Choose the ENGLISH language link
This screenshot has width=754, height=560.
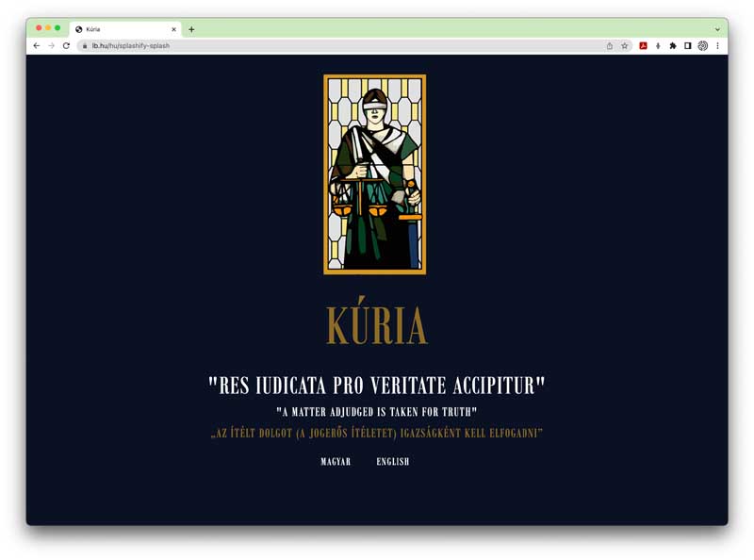click(x=393, y=461)
